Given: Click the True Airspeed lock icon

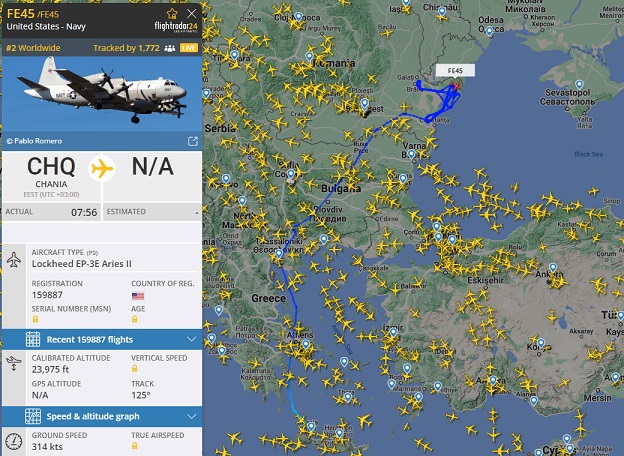Looking at the screenshot, I should (x=135, y=446).
